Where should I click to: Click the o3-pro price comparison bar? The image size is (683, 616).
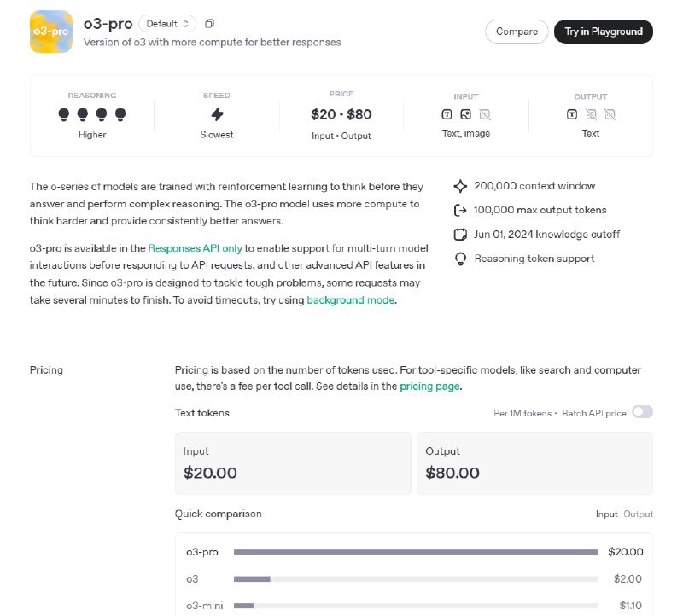(x=416, y=552)
